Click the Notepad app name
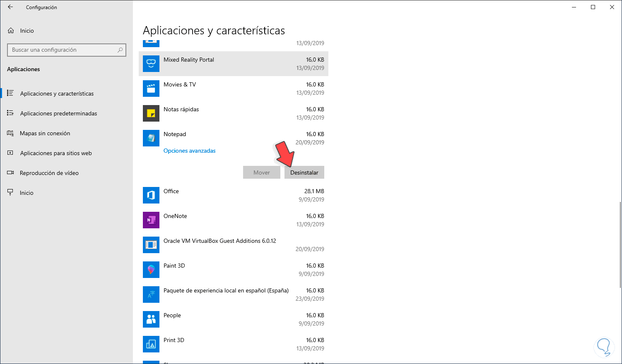Image resolution: width=622 pixels, height=364 pixels. coord(175,134)
